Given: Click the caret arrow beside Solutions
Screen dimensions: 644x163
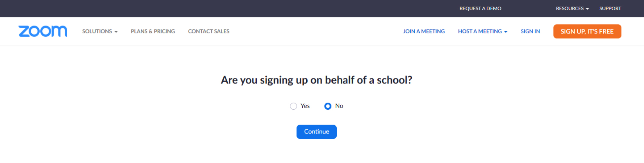Looking at the screenshot, I should (116, 32).
